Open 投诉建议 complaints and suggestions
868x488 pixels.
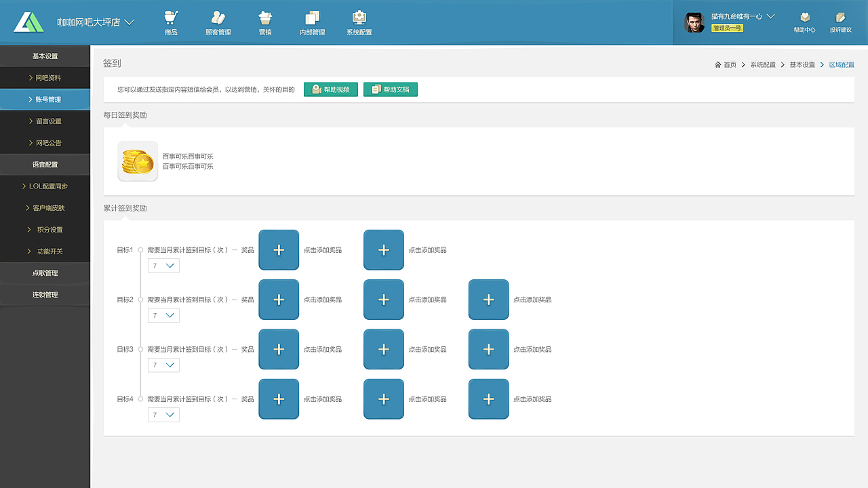[x=841, y=23]
